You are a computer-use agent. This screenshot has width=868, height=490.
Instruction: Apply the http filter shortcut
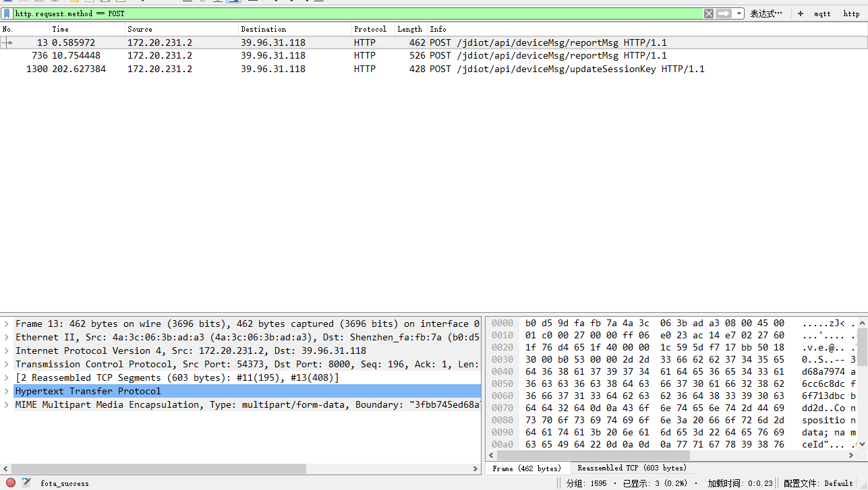coord(851,13)
